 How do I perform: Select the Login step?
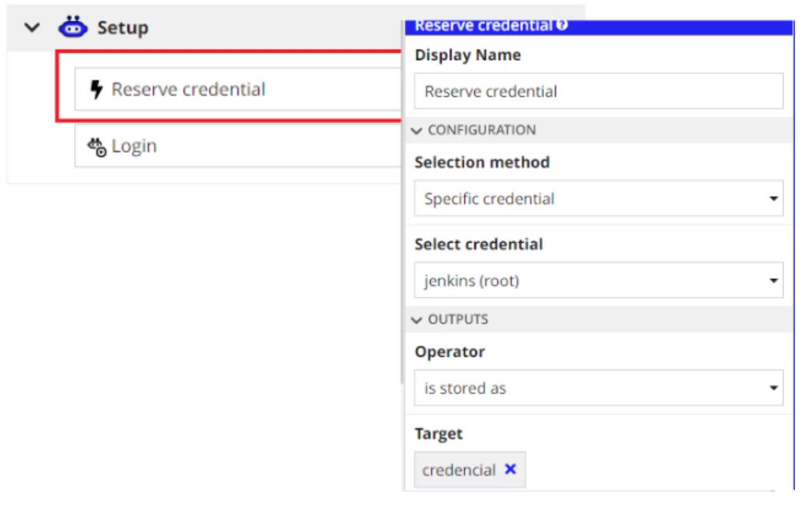tap(238, 146)
